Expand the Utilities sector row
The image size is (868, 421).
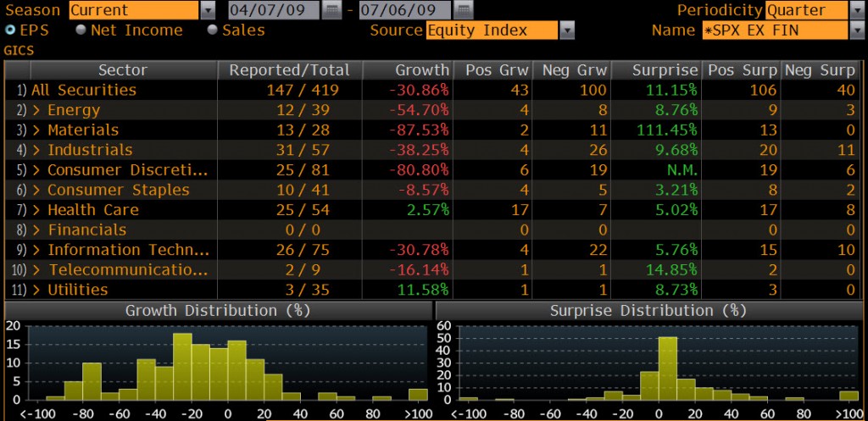pyautogui.click(x=37, y=290)
